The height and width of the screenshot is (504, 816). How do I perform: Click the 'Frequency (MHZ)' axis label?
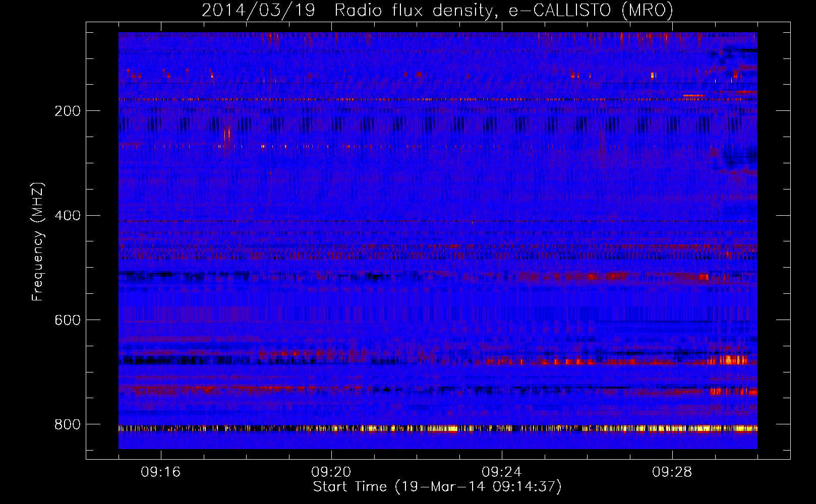click(37, 242)
